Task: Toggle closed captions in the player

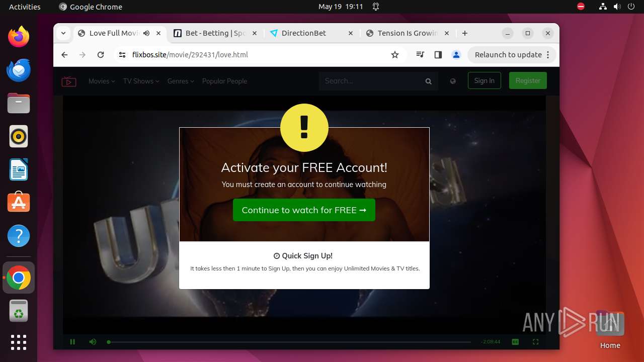Action: point(515,342)
